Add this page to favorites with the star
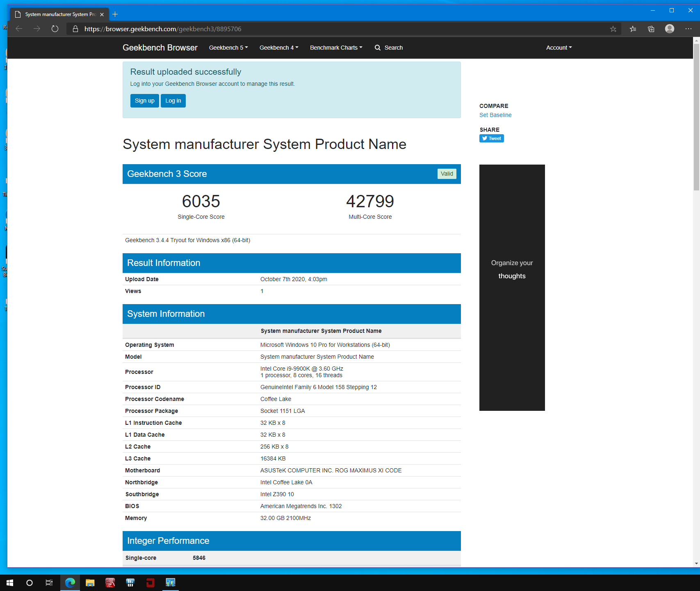 click(x=613, y=29)
